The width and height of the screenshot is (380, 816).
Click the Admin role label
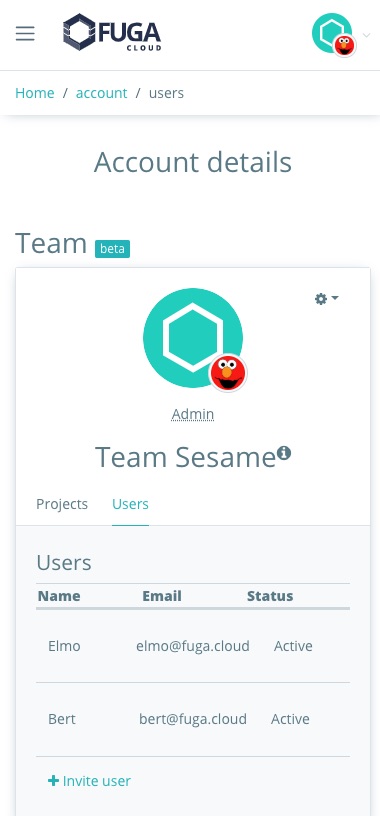click(193, 414)
